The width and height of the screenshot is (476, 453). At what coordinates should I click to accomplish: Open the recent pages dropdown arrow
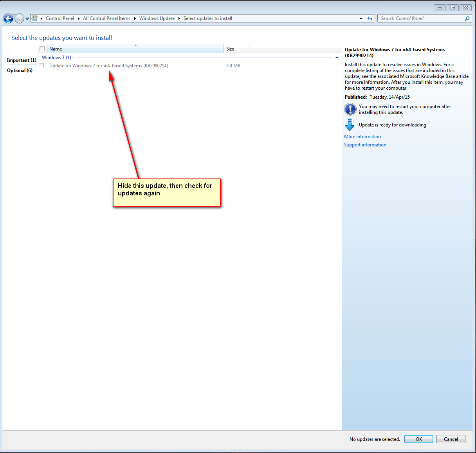pos(27,18)
